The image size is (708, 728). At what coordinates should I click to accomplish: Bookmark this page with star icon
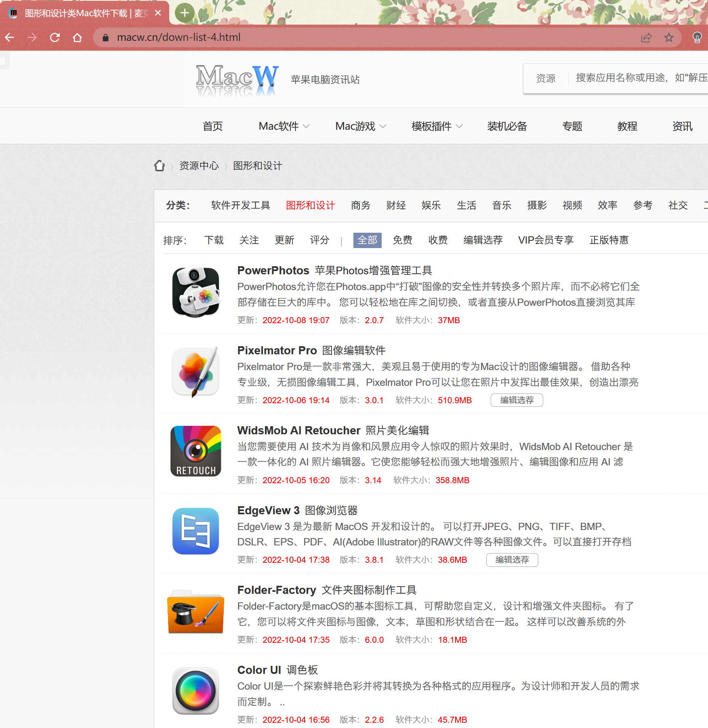pos(669,38)
